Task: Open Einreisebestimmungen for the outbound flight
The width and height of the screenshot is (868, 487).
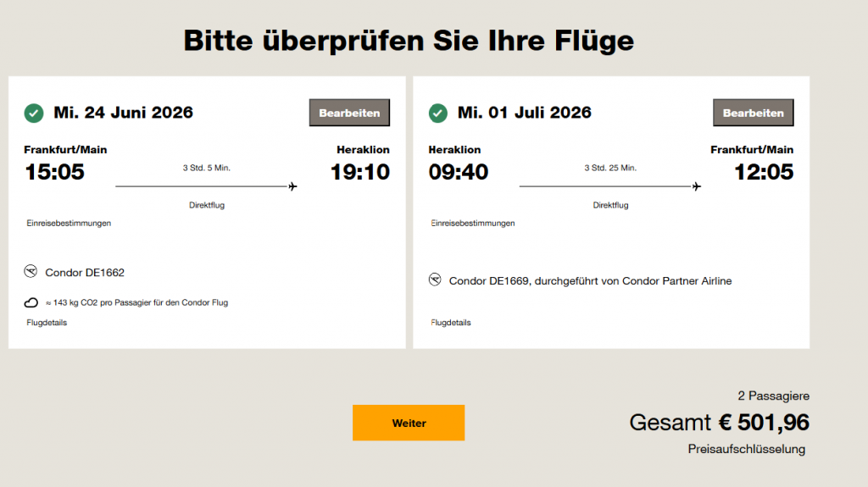Action: click(x=69, y=224)
